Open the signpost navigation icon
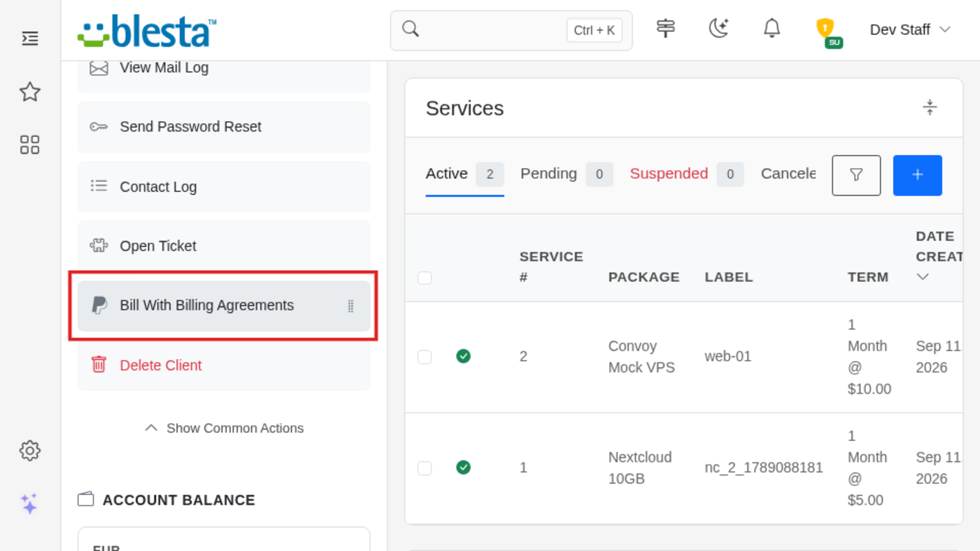 click(x=666, y=29)
